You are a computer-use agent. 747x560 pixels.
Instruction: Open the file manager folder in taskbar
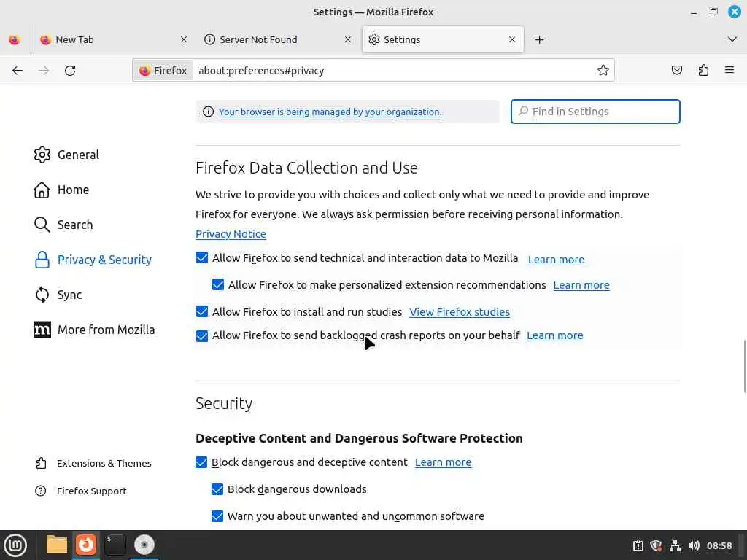click(56, 545)
